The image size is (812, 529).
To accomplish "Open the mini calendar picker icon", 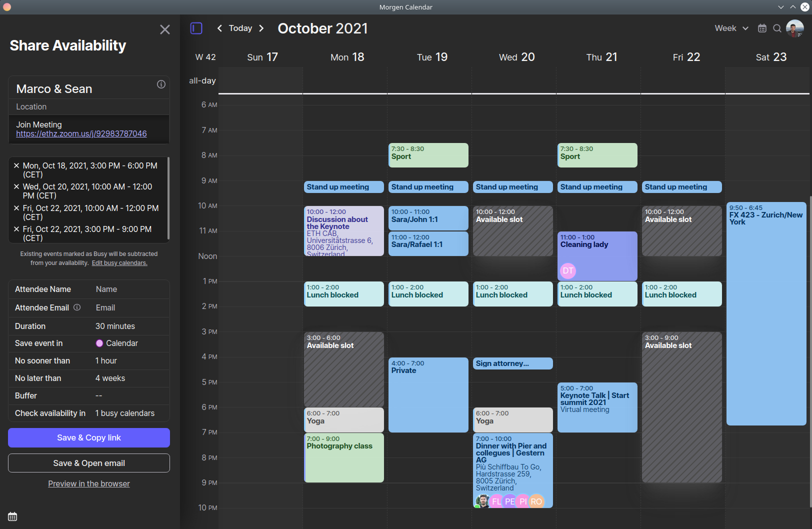I will [x=762, y=28].
